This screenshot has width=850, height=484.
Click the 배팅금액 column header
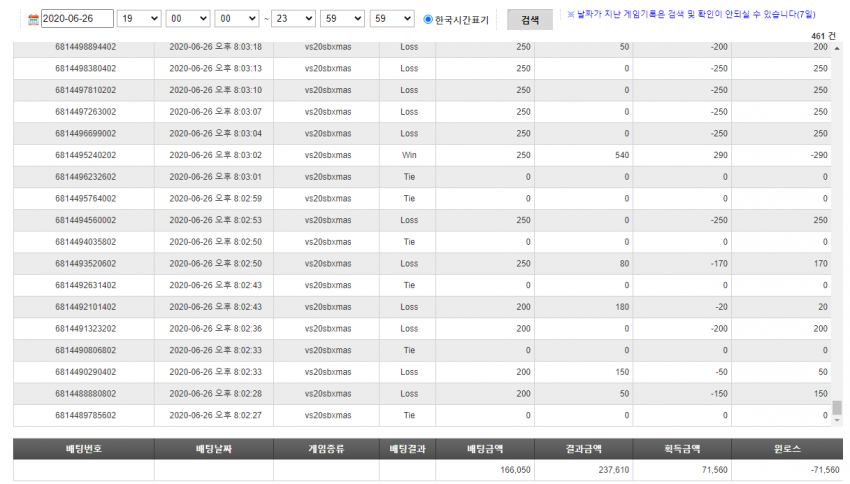coord(485,449)
